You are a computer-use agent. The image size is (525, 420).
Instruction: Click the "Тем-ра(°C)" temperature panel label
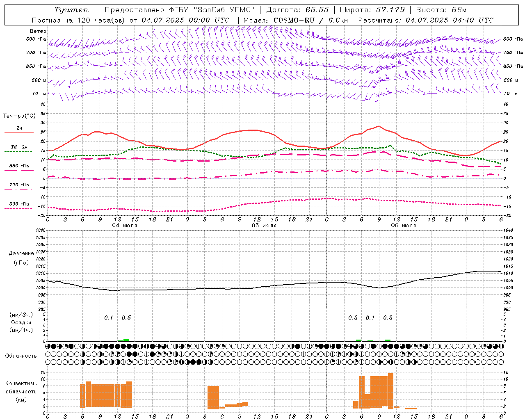(19, 116)
